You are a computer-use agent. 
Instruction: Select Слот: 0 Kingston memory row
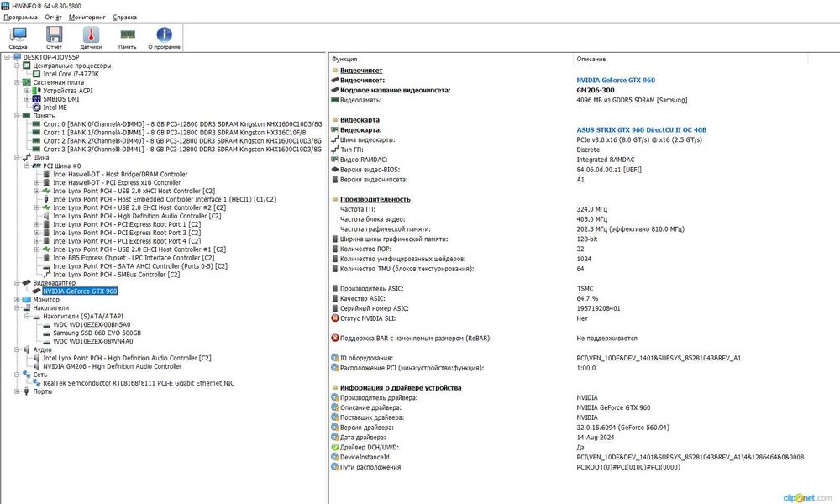pos(182,124)
